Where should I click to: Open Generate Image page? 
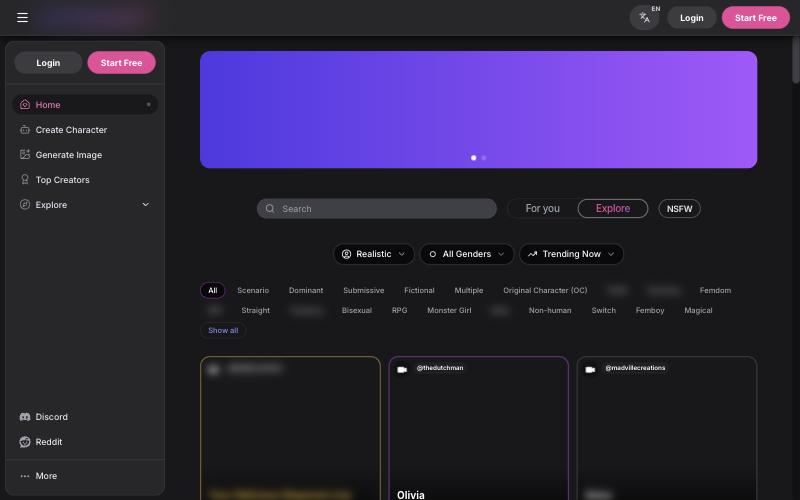(85, 155)
